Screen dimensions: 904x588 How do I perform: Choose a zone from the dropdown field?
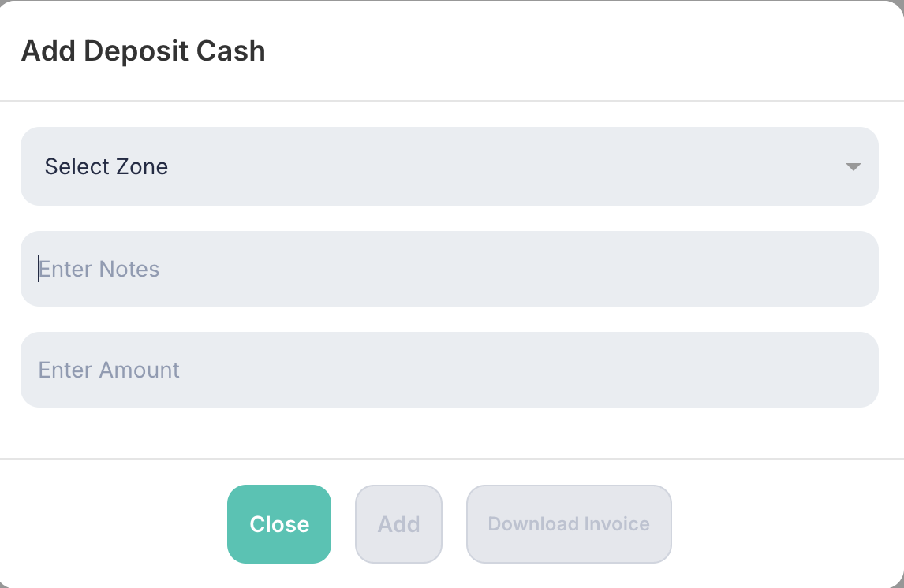click(449, 166)
